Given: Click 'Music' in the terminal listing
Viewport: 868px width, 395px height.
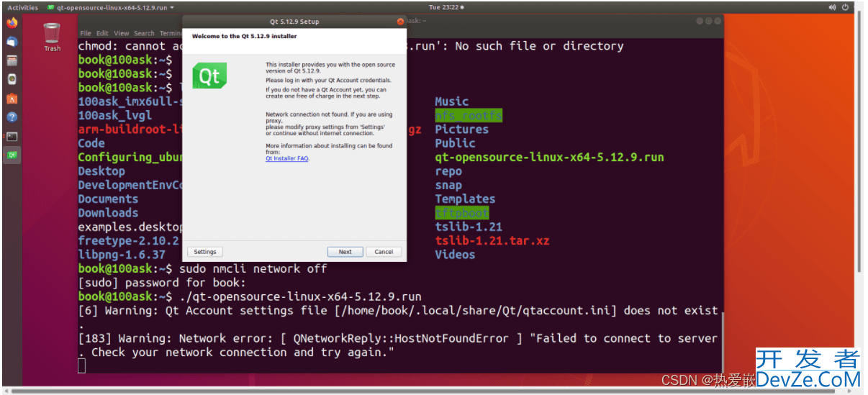Looking at the screenshot, I should [452, 101].
